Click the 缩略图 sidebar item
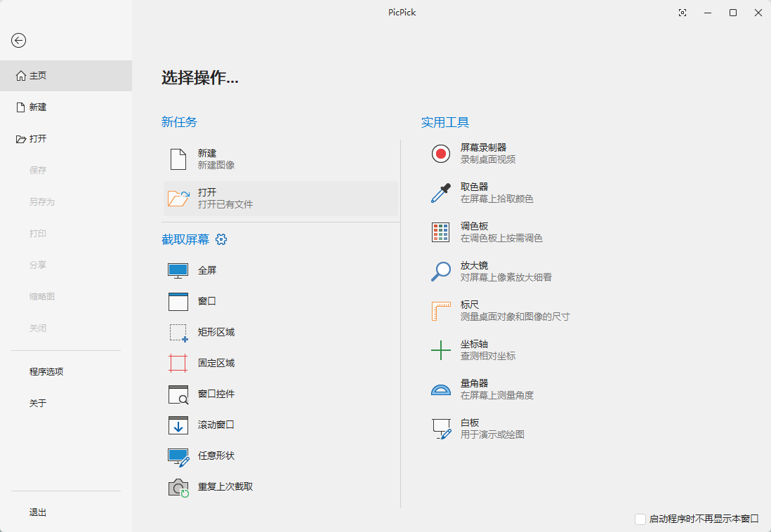Image resolution: width=771 pixels, height=532 pixels. 42,296
